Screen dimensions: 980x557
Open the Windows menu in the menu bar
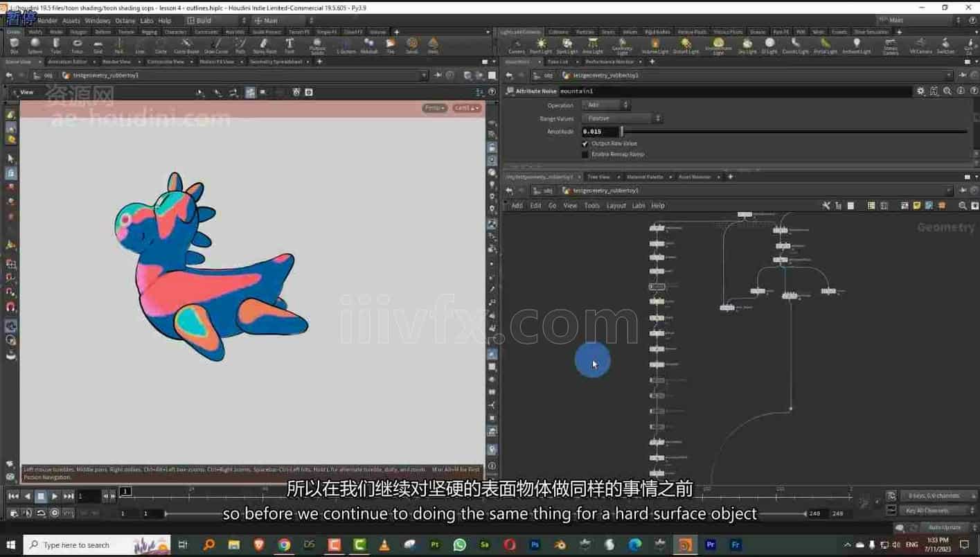98,21
